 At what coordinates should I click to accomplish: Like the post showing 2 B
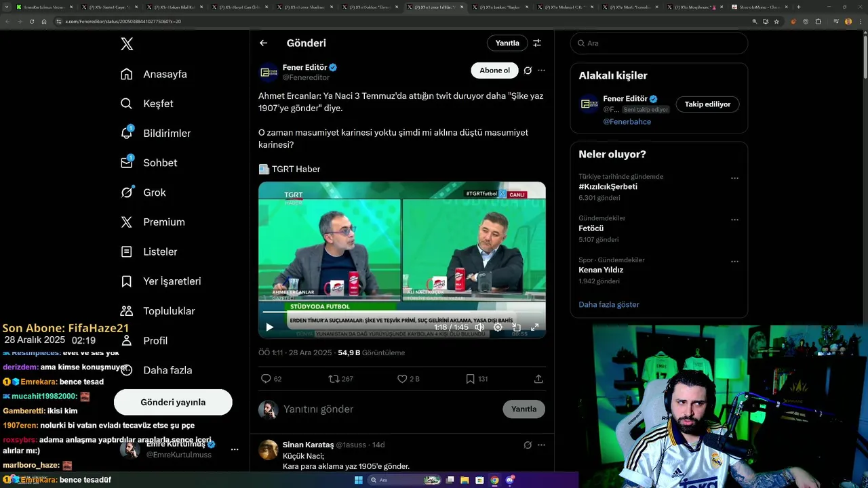(408, 379)
